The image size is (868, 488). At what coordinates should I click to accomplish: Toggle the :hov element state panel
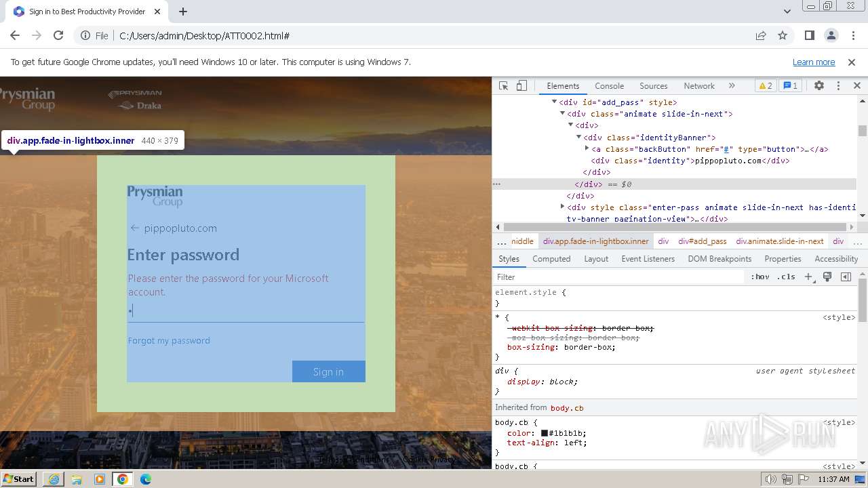(759, 277)
